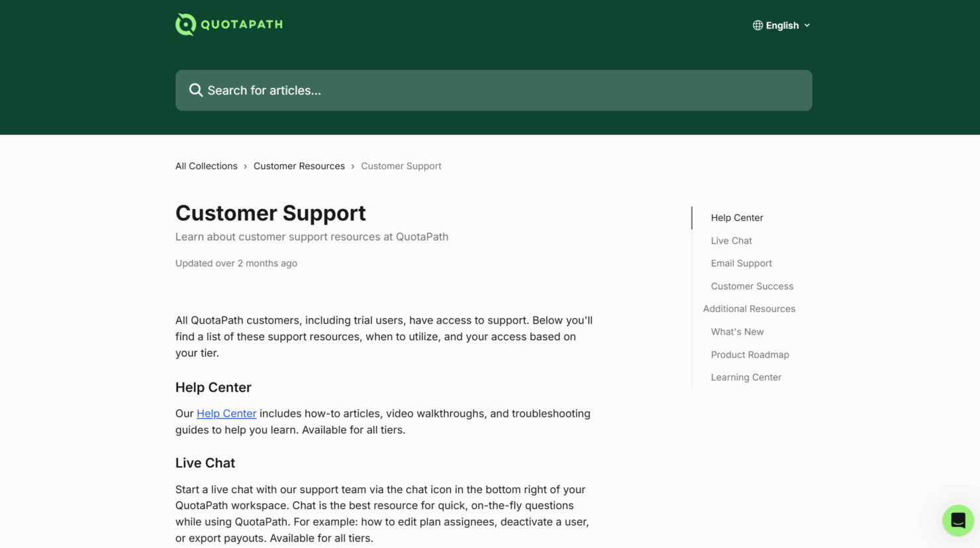This screenshot has height=548, width=980.
Task: Open Customer Resources breadcrumb
Action: 299,166
